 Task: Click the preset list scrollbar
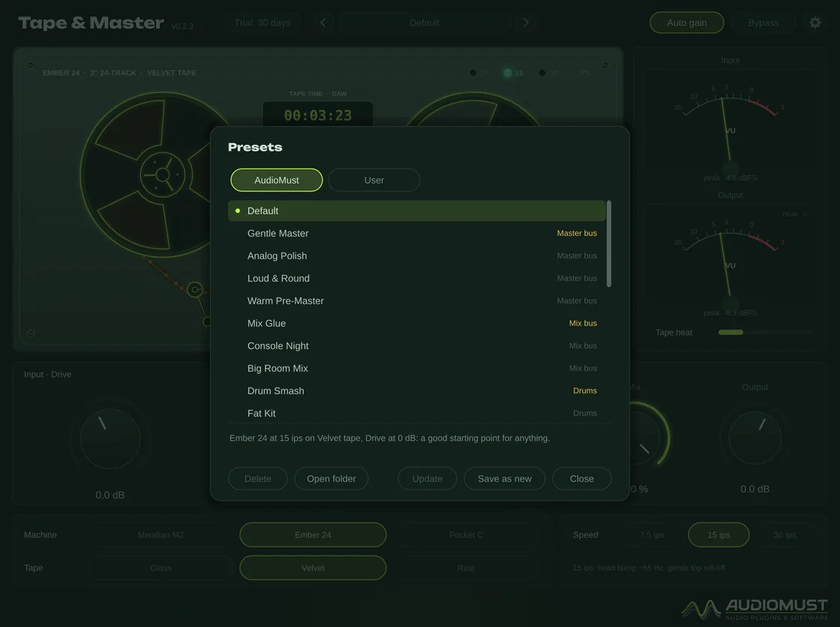pos(608,244)
